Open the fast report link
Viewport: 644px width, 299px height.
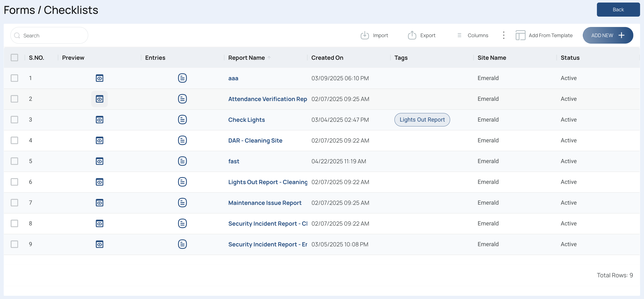[x=234, y=161]
